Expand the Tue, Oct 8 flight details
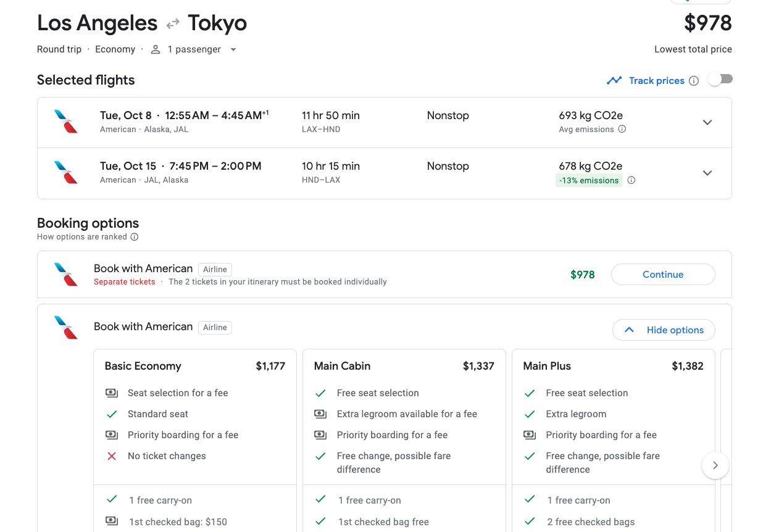Image resolution: width=771 pixels, height=532 pixels. click(x=707, y=122)
